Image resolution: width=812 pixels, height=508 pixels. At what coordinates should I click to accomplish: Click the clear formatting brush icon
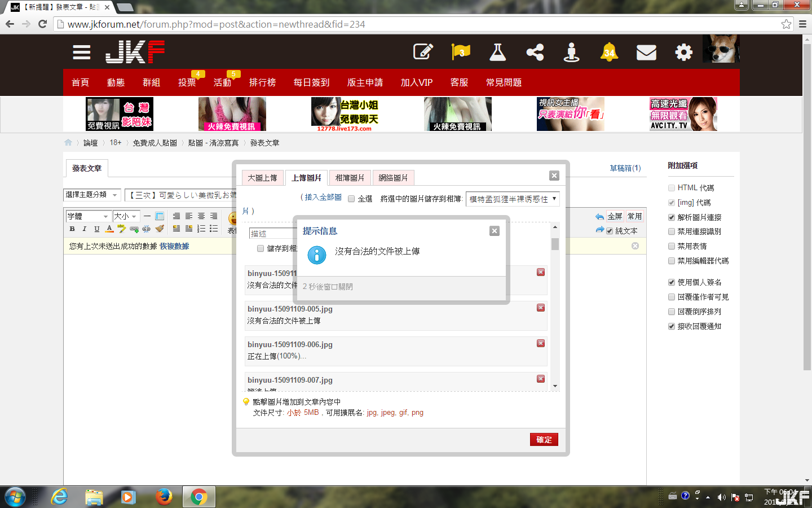tap(160, 229)
